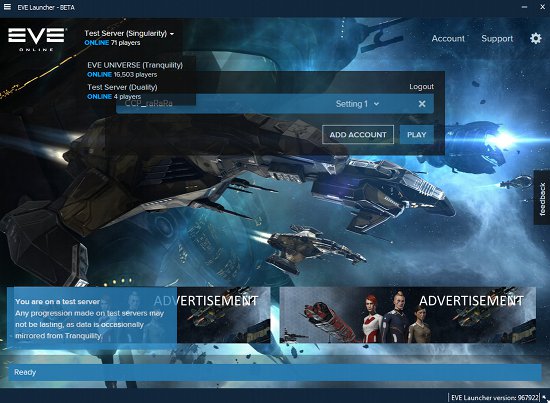
Task: Select EVE UNIVERSE (Tranquility) server
Action: click(135, 69)
